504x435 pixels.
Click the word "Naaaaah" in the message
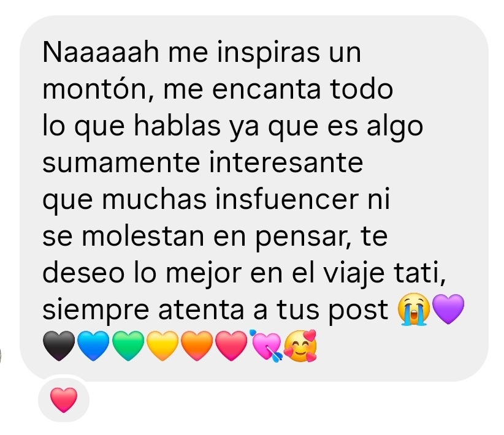coord(101,52)
